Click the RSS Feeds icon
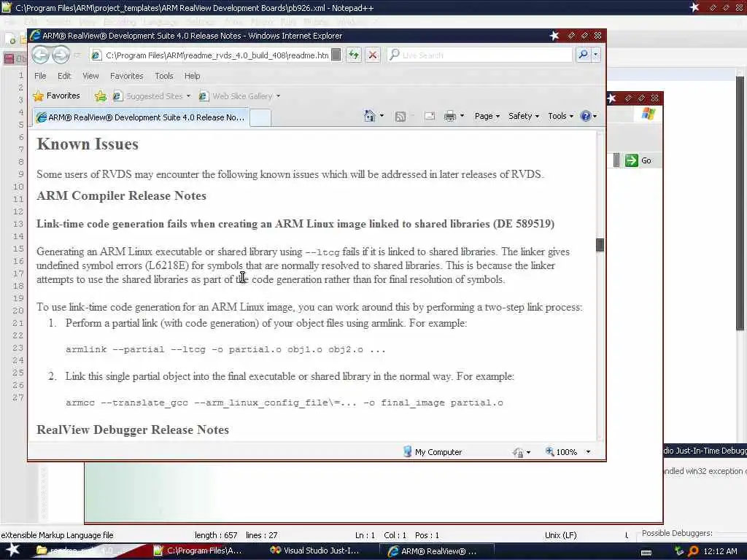This screenshot has height=560, width=747. (400, 116)
